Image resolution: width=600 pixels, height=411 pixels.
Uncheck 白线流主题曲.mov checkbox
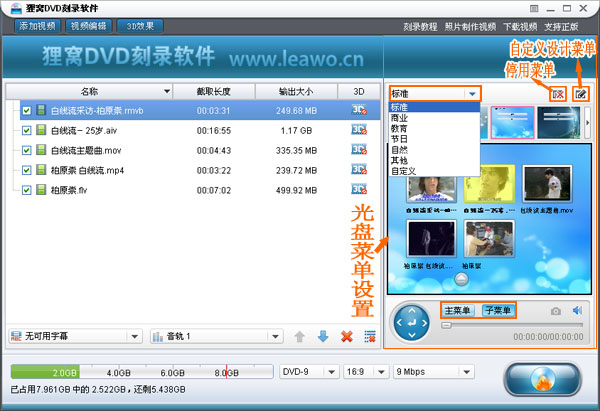pos(26,150)
